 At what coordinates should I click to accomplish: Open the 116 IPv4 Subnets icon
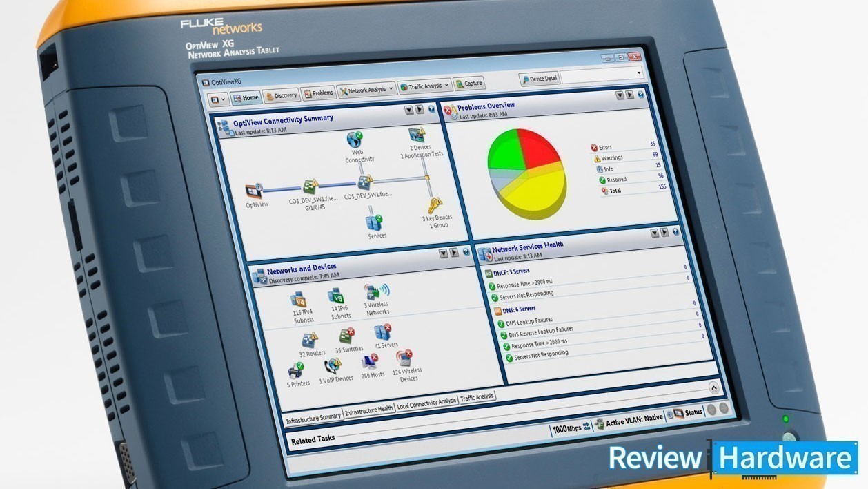pyautogui.click(x=300, y=300)
